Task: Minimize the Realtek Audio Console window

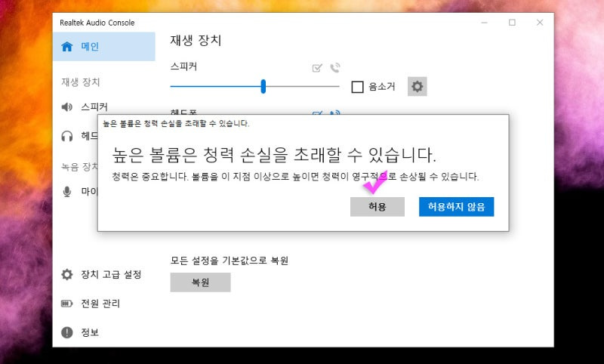Action: [485, 23]
